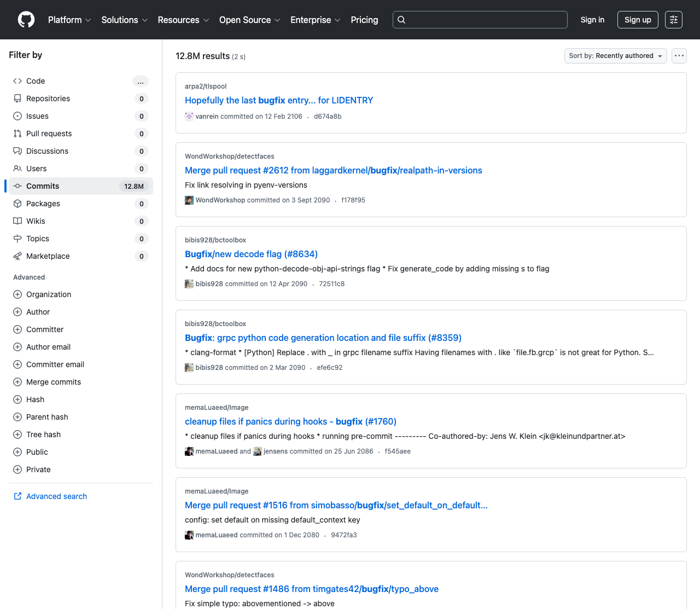This screenshot has height=609, width=700.
Task: Open commit 'Hopefully the last bugfix entry... for LIDENTRY'
Action: [279, 100]
